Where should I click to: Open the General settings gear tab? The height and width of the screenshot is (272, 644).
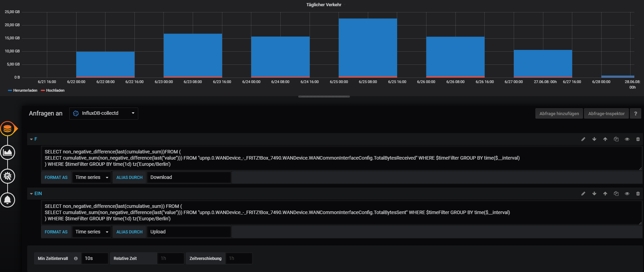coord(8,176)
